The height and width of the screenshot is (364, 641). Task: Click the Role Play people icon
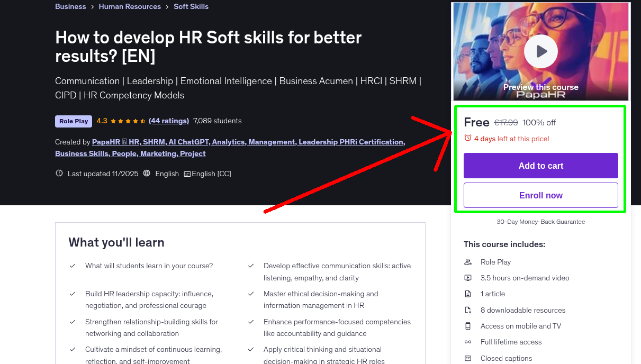pos(468,262)
